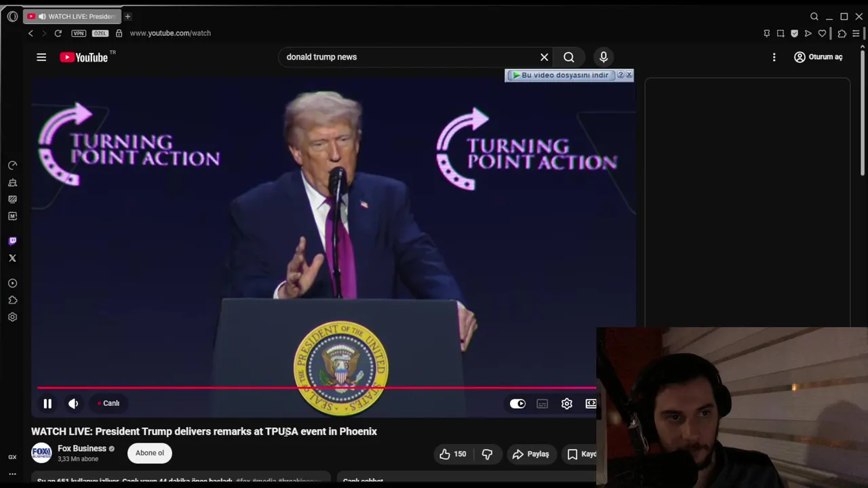Open sidebar speed limiter icon
868x488 pixels.
pos(12,165)
